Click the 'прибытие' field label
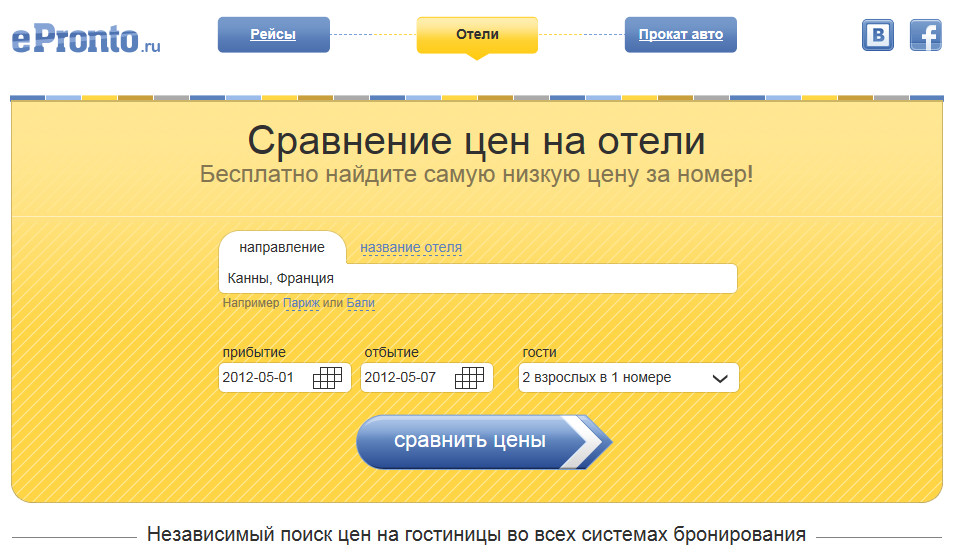954x552 pixels. click(254, 352)
